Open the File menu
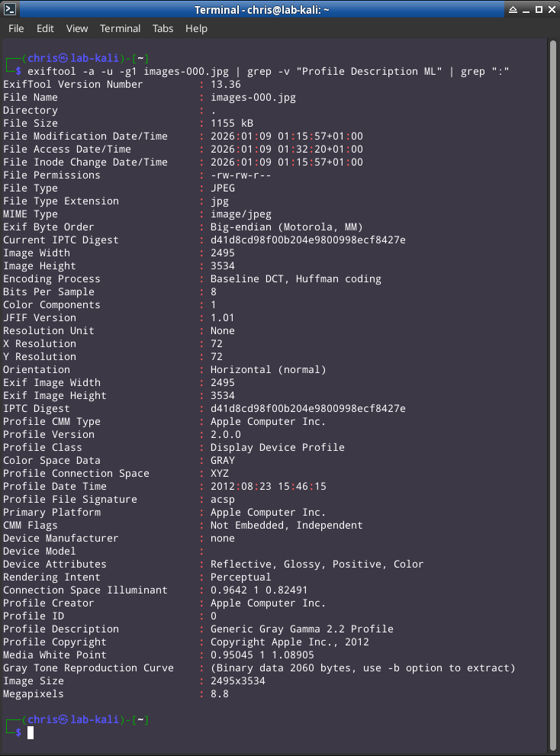 pos(16,28)
